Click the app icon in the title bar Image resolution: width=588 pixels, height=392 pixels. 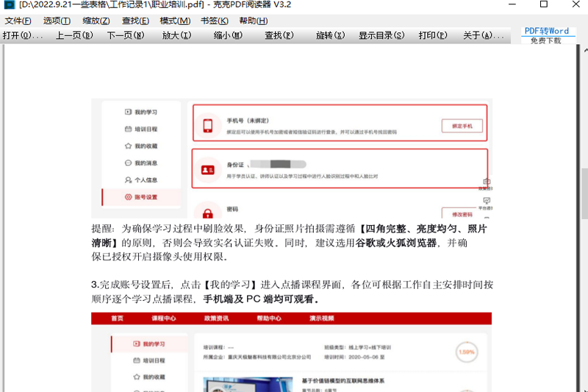pyautogui.click(x=8, y=5)
